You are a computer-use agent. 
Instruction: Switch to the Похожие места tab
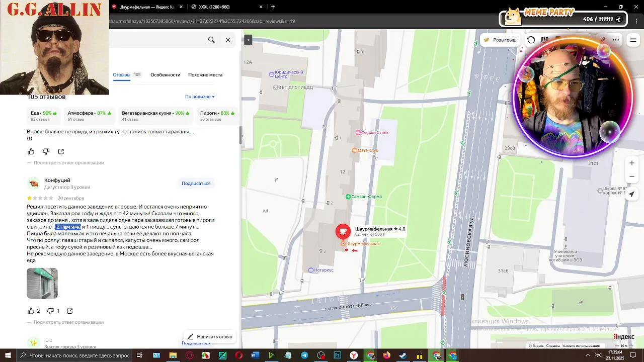coord(205,75)
